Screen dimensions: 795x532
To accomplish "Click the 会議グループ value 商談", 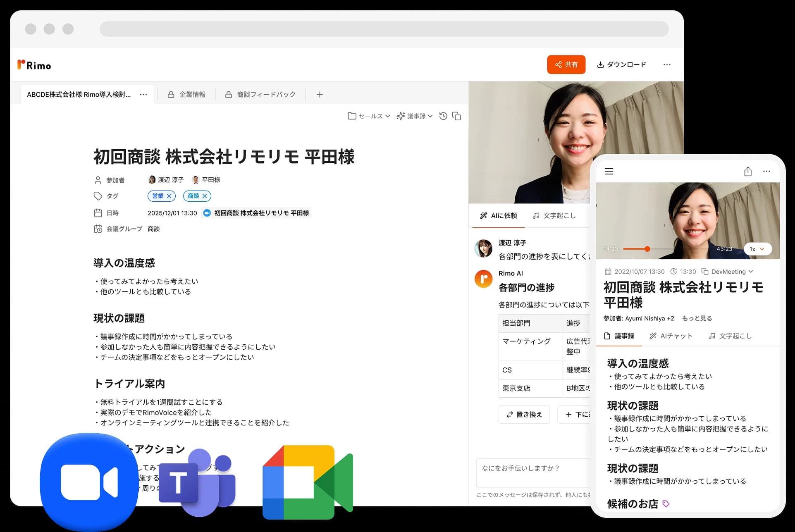I will coord(154,229).
